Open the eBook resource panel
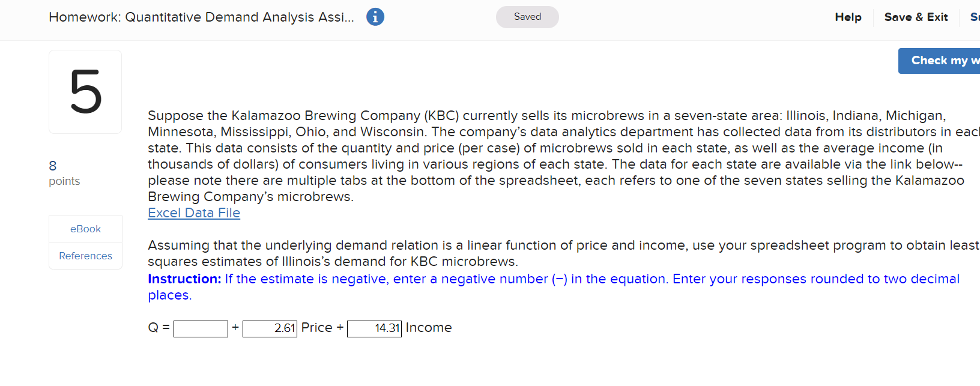 pyautogui.click(x=85, y=229)
